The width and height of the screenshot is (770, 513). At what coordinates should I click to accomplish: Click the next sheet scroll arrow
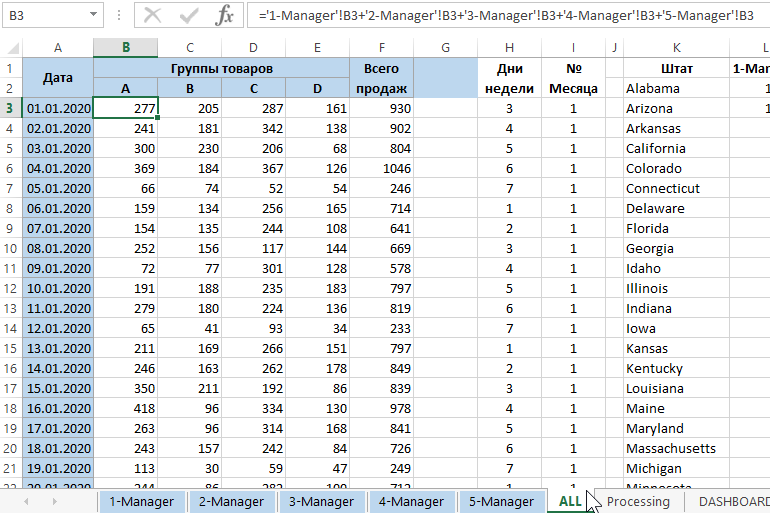tap(53, 500)
